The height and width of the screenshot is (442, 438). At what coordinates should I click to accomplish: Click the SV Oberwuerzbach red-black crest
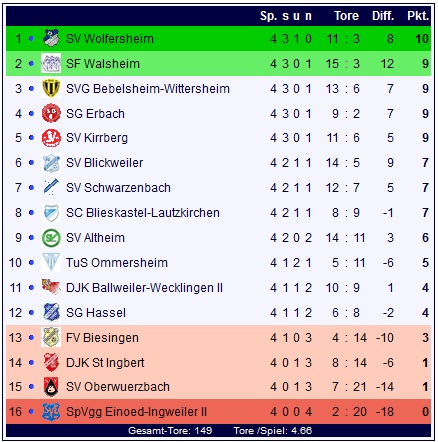pos(51,387)
